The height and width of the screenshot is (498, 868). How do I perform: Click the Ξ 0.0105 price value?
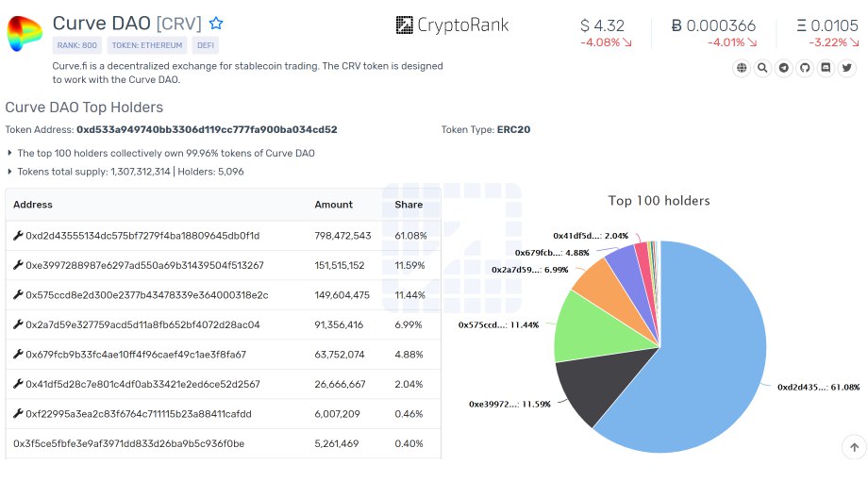coord(827,25)
